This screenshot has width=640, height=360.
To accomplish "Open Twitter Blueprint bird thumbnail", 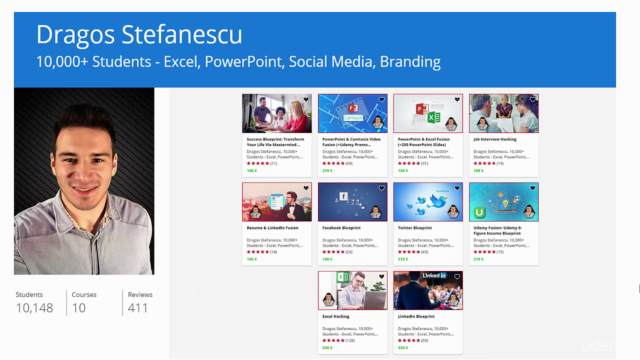I will pos(428,202).
